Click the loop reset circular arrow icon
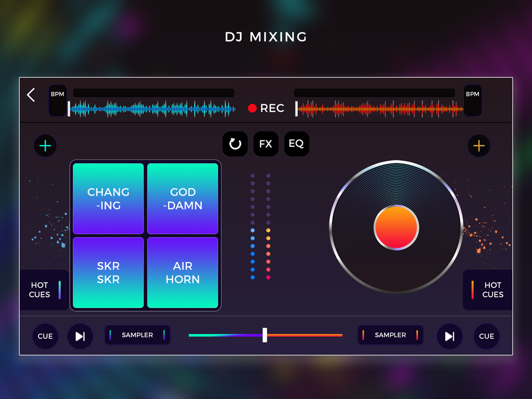Screen dimensions: 532x399 235,144
